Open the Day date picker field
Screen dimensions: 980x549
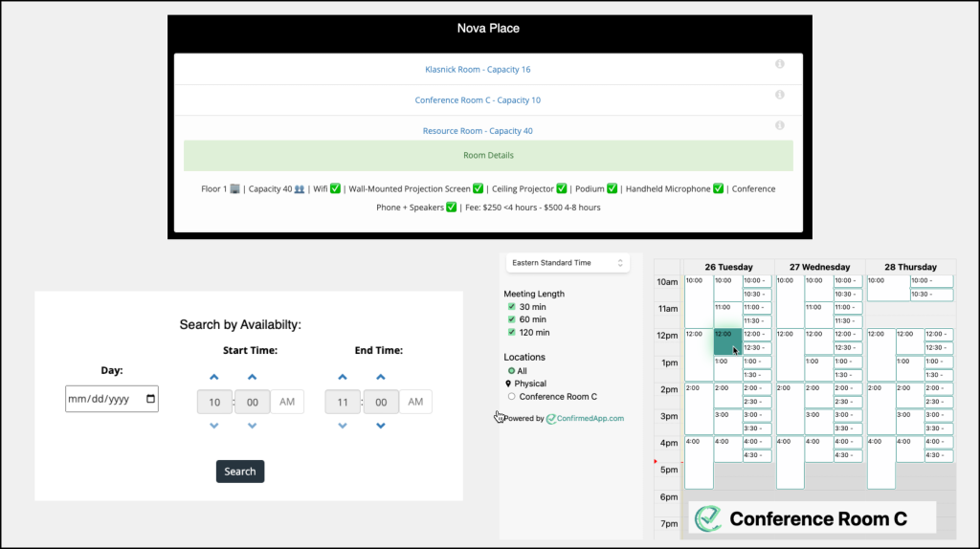[x=111, y=399]
